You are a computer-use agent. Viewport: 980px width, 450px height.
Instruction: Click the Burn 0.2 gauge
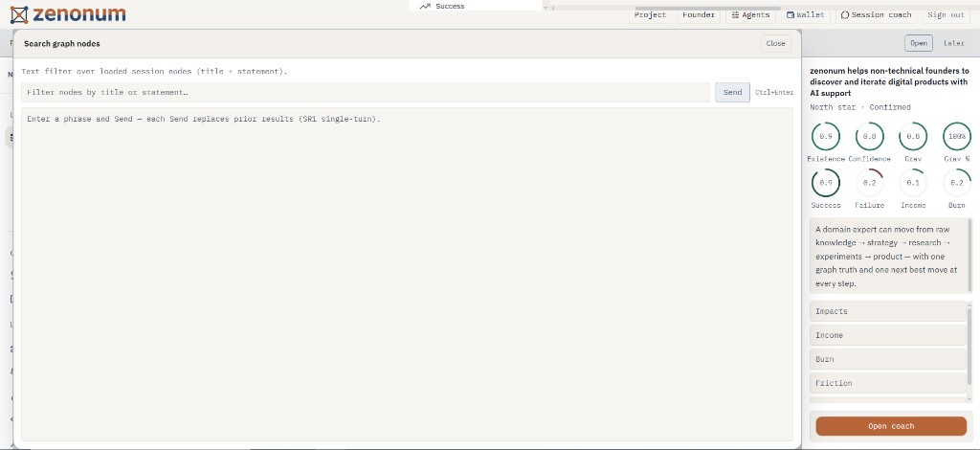(x=956, y=183)
